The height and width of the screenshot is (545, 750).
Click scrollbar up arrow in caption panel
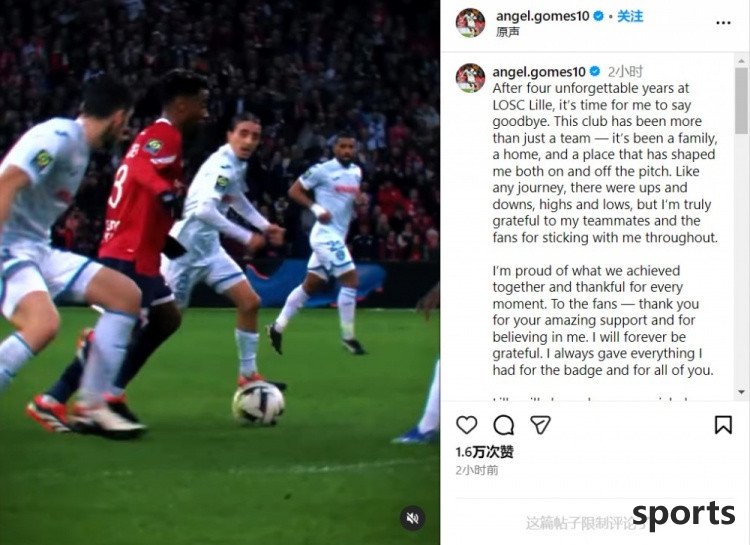click(x=741, y=60)
